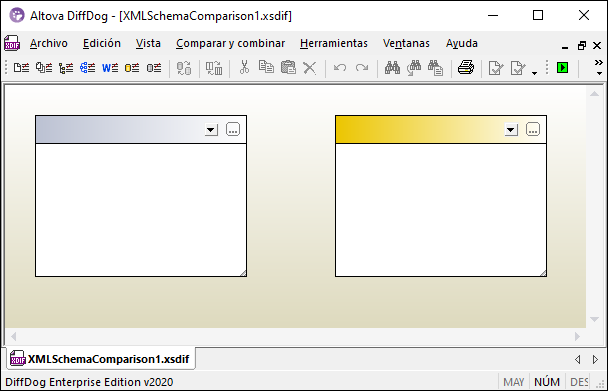Click the XDIF document icon in the menu bar
This screenshot has height=391, width=608.
pos(12,43)
